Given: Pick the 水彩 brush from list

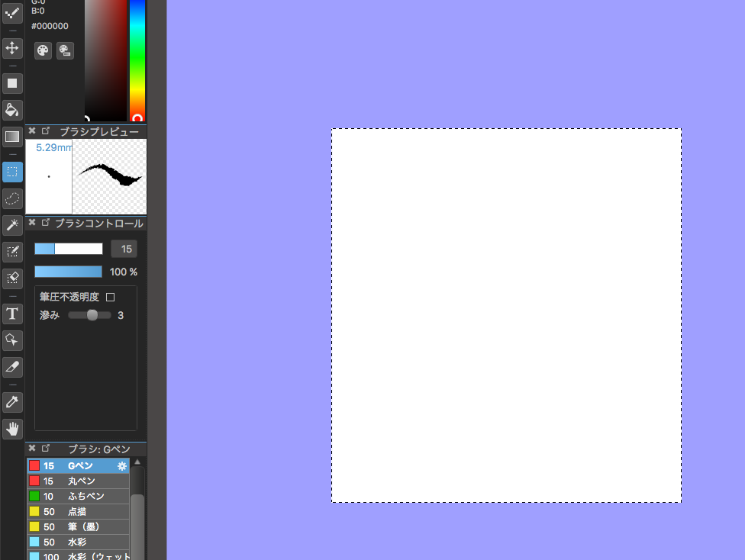Looking at the screenshot, I should click(76, 542).
